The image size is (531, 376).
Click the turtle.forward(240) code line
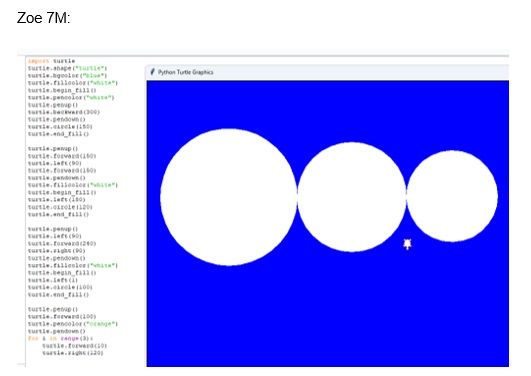(62, 244)
